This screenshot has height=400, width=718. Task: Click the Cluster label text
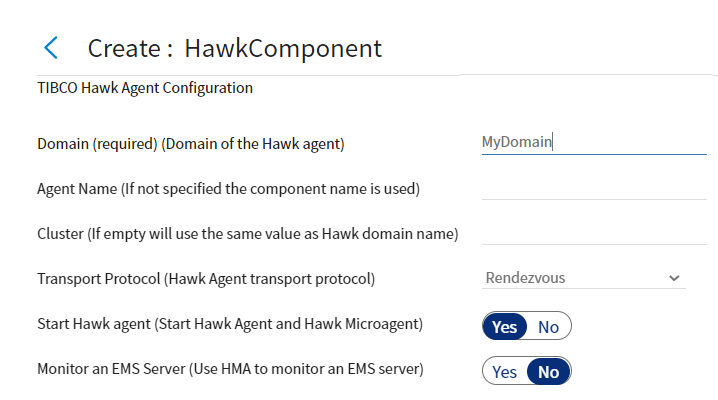click(247, 233)
